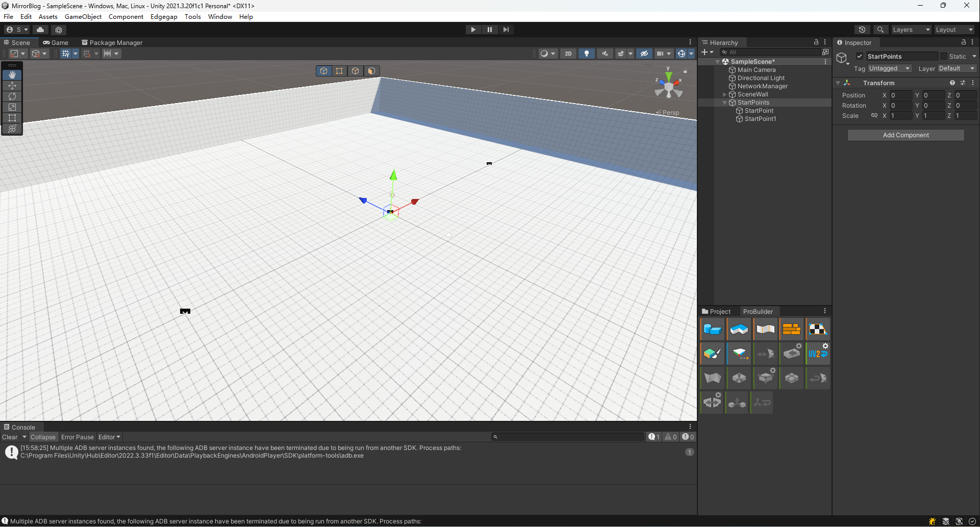
Task: Open Transform component presets icon
Action: [963, 83]
